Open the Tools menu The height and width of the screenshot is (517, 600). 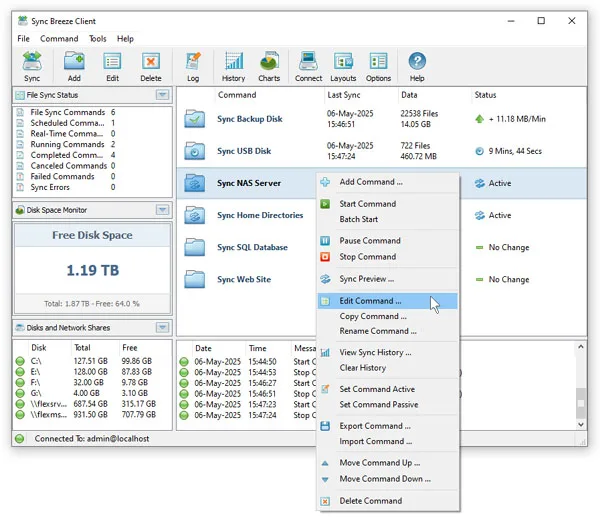pyautogui.click(x=98, y=39)
